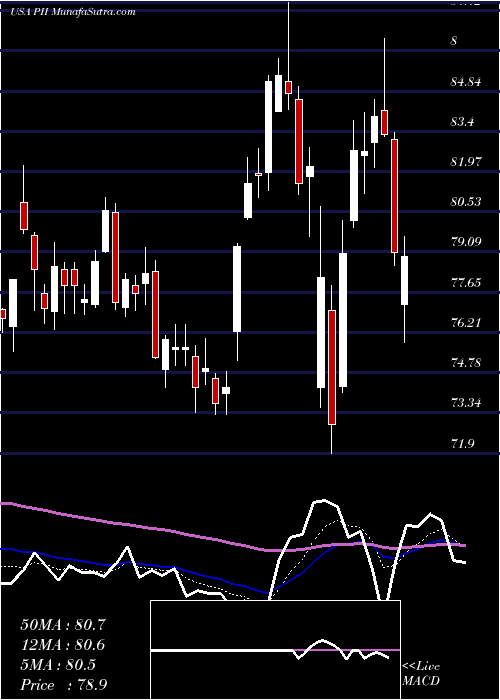Image resolution: width=500 pixels, height=700 pixels.
Task: Open the MACD inset chart panel
Action: point(275,650)
